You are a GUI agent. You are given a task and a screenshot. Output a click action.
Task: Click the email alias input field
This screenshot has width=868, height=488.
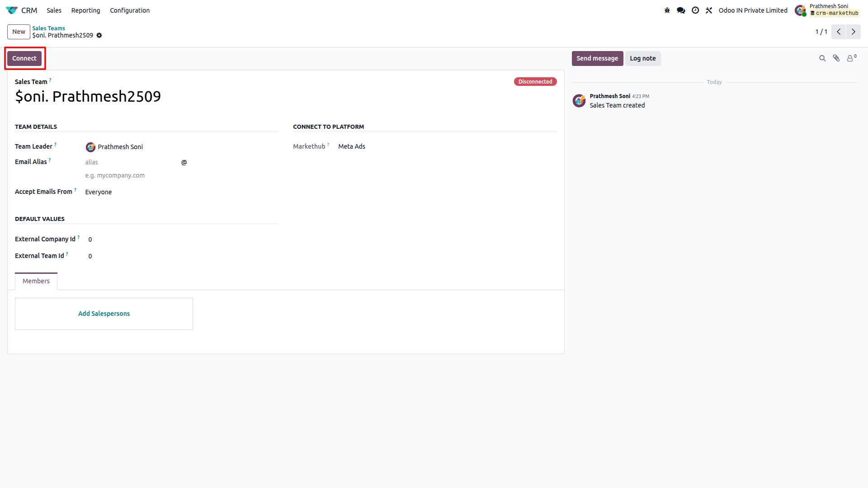pos(131,162)
